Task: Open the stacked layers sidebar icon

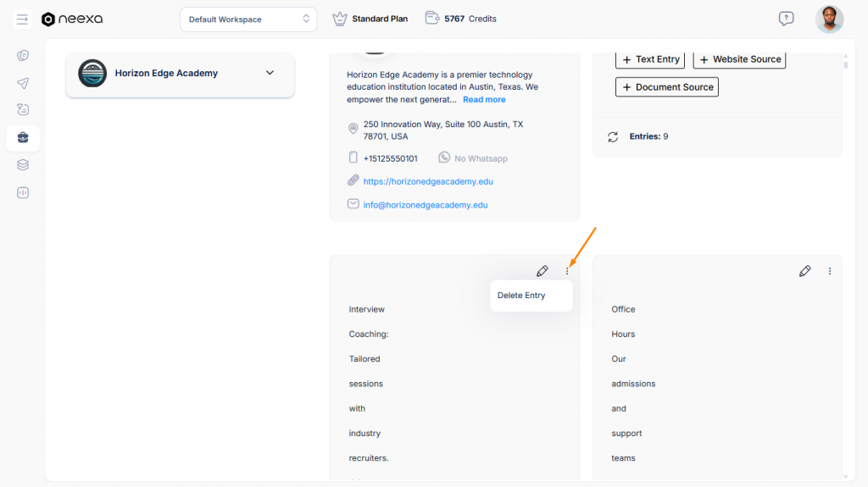Action: click(23, 165)
